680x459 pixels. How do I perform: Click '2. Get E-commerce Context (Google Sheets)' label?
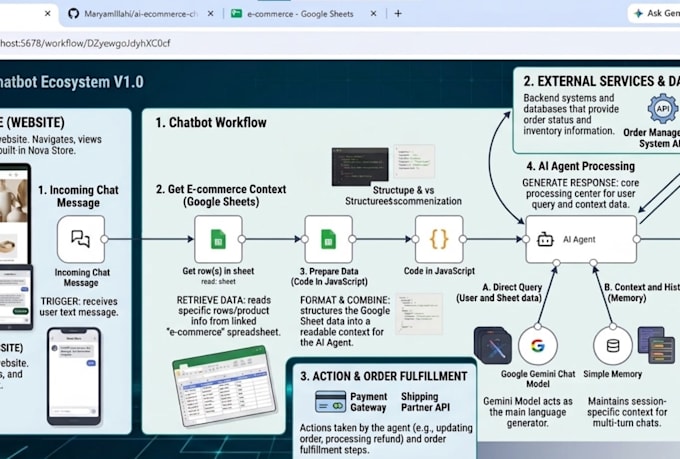click(x=221, y=196)
